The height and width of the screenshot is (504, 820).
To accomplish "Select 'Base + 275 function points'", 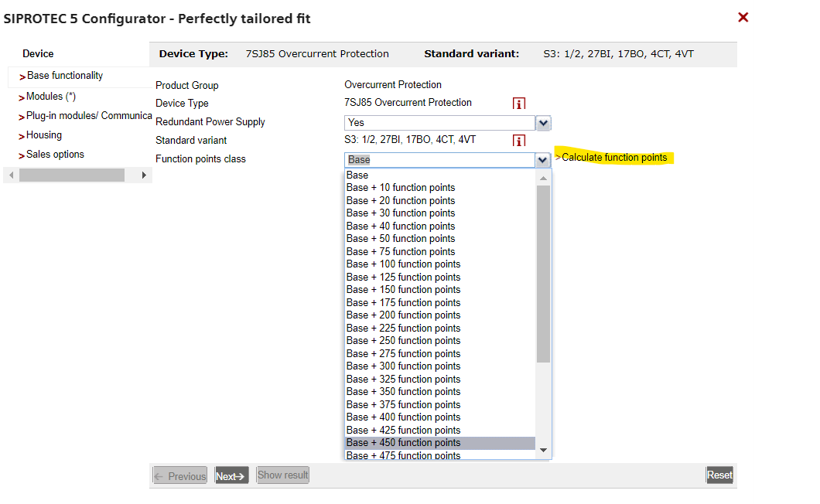I will [440, 354].
